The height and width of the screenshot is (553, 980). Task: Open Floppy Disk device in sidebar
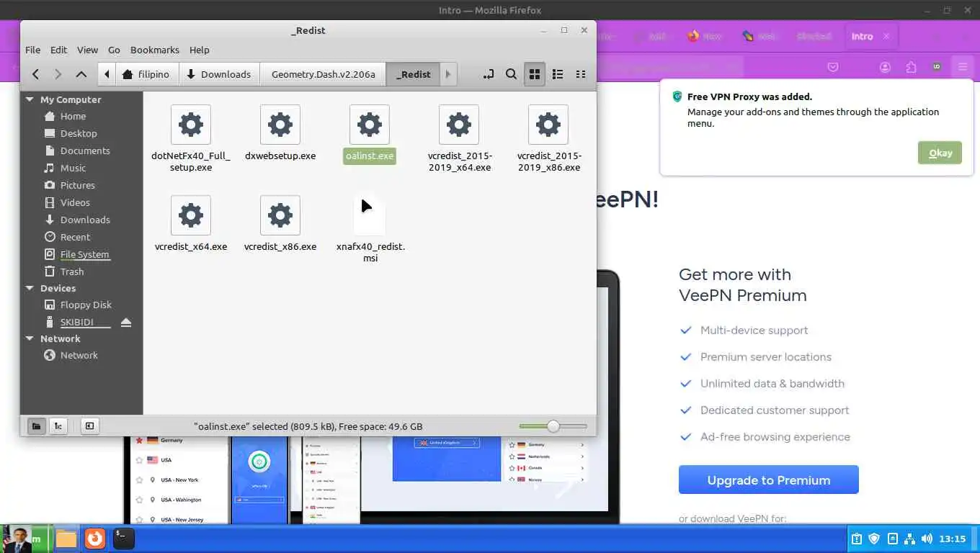pos(86,305)
